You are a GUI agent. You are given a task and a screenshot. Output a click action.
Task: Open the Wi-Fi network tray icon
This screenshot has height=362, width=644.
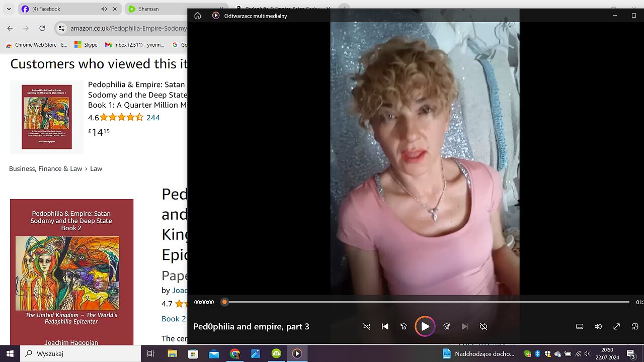[578, 353]
